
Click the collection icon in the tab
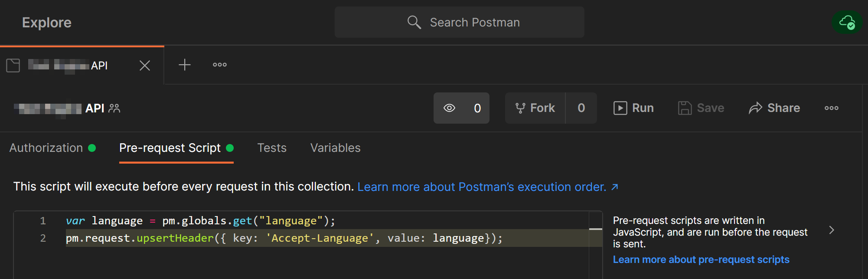tap(13, 66)
